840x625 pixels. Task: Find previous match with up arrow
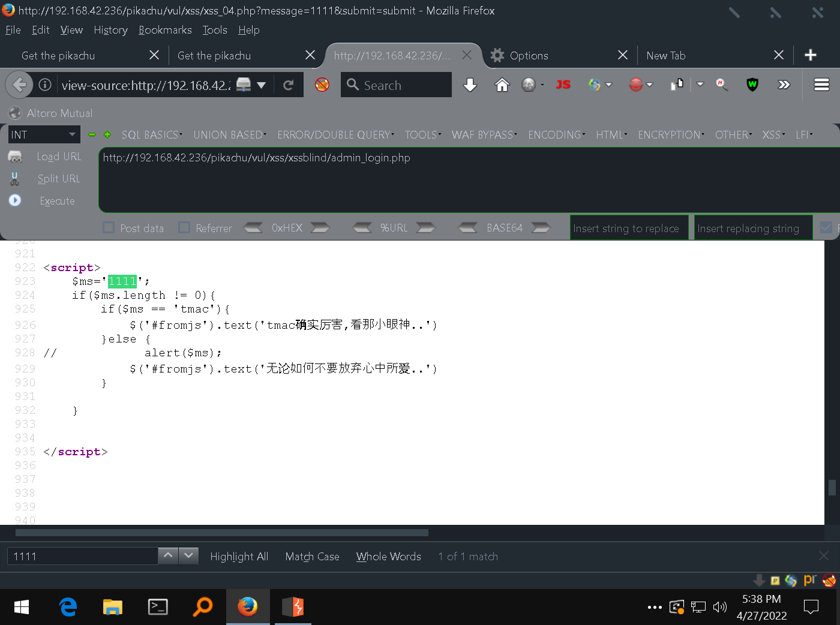168,556
